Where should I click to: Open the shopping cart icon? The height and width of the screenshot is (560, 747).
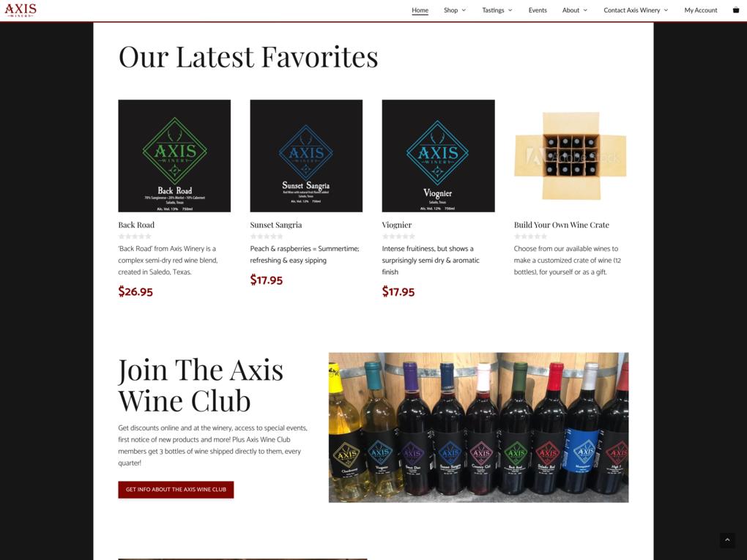tap(735, 10)
